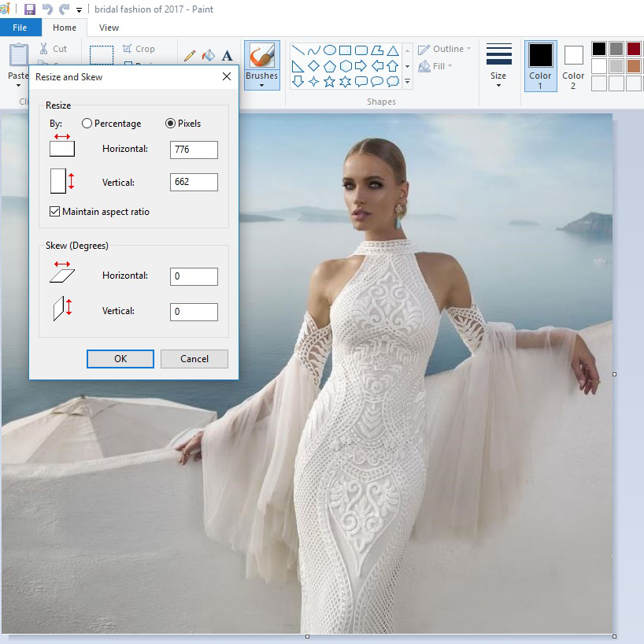Screen dimensions: 644x644
Task: Select the Pencil tool
Action: point(189,55)
